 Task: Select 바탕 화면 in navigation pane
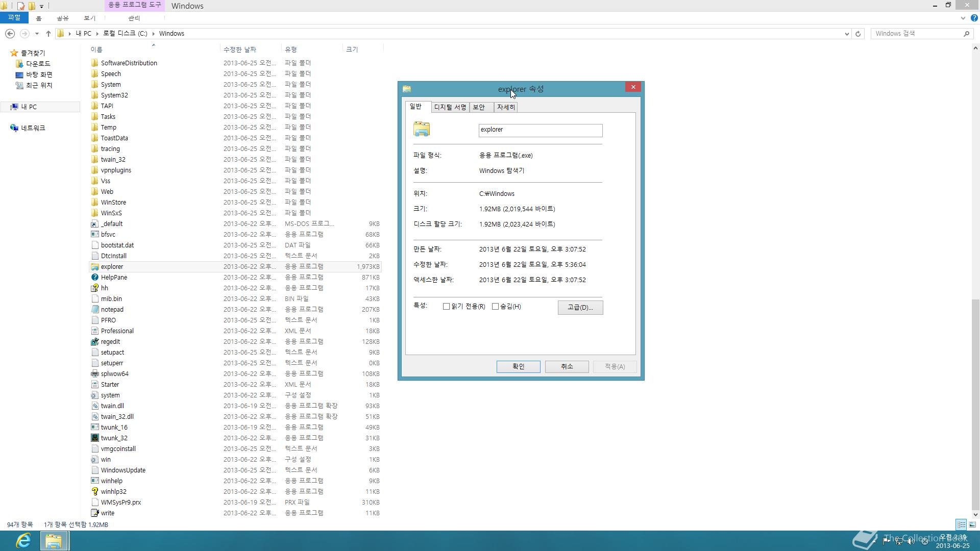pos(39,74)
